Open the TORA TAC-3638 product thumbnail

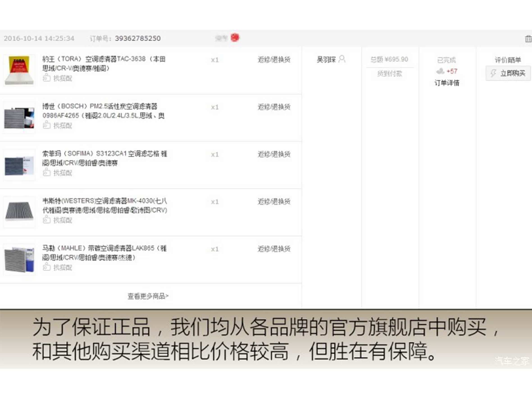(x=19, y=70)
